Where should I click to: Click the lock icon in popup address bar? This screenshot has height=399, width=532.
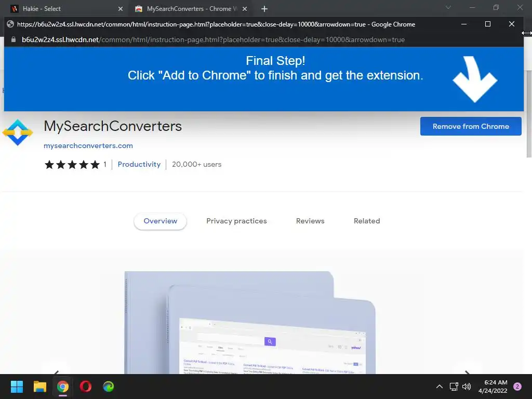click(13, 39)
